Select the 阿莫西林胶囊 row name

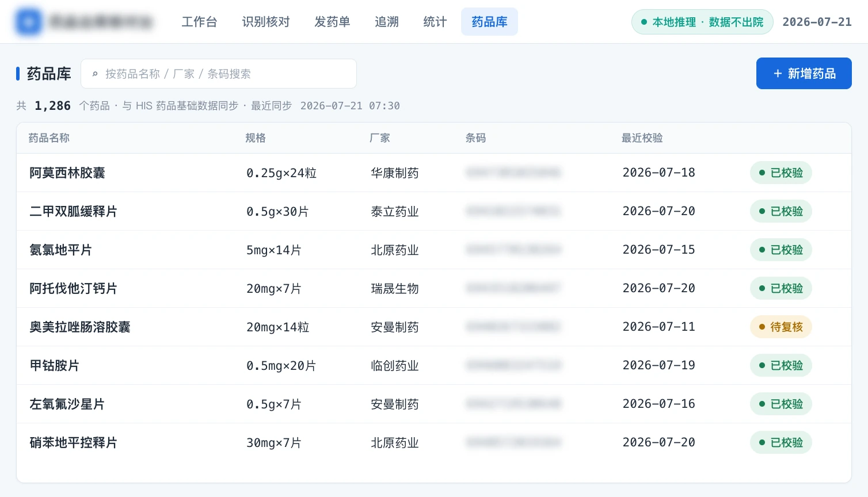pyautogui.click(x=67, y=173)
